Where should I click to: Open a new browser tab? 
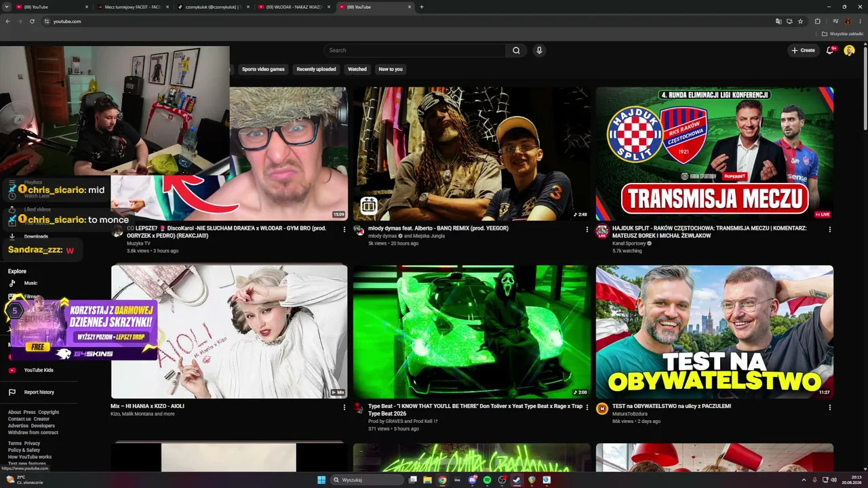pyautogui.click(x=422, y=7)
